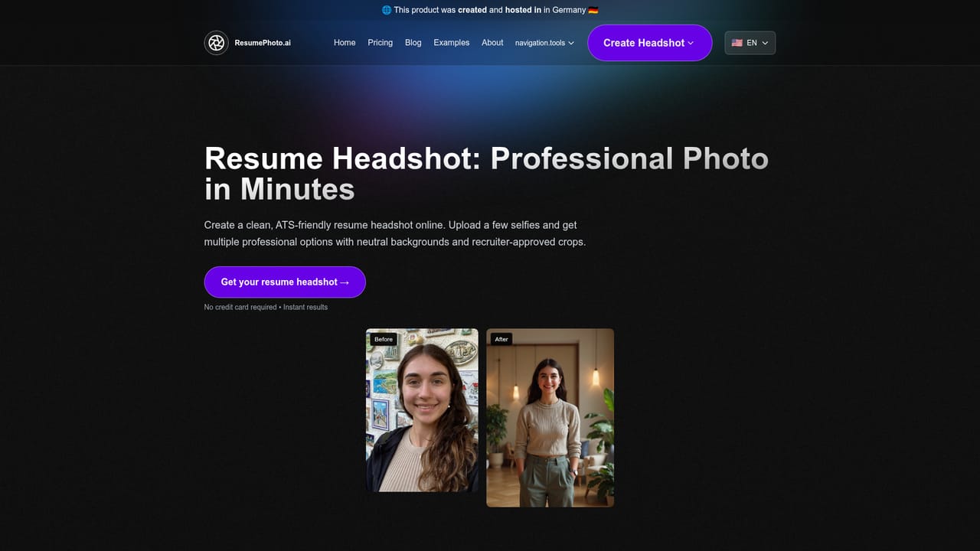Click the ResumePhoto.ai aperture logo icon
This screenshot has width=980, height=551.
click(217, 43)
